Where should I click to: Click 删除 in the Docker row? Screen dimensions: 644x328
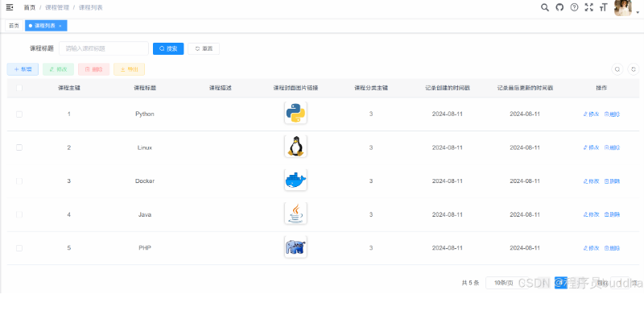(x=612, y=181)
